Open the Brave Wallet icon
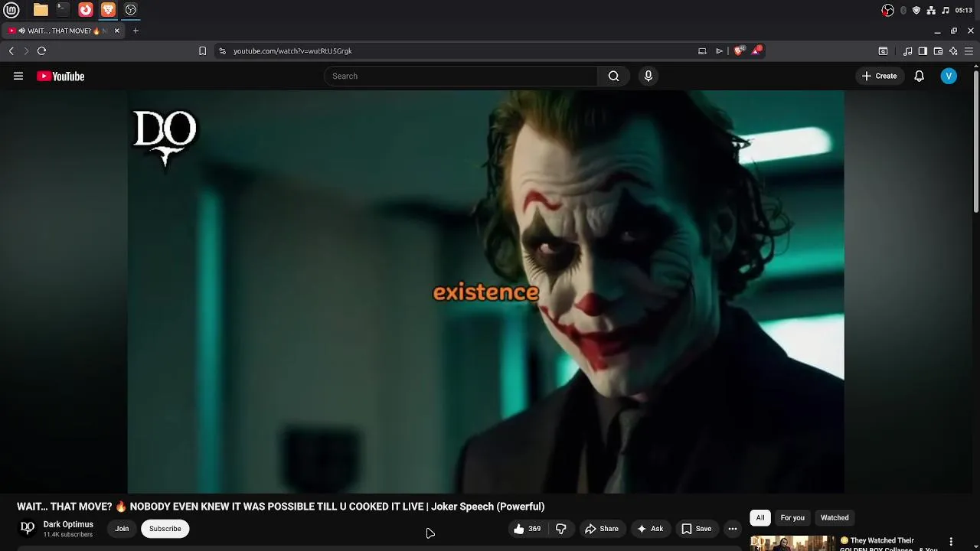This screenshot has height=551, width=980. 938,51
